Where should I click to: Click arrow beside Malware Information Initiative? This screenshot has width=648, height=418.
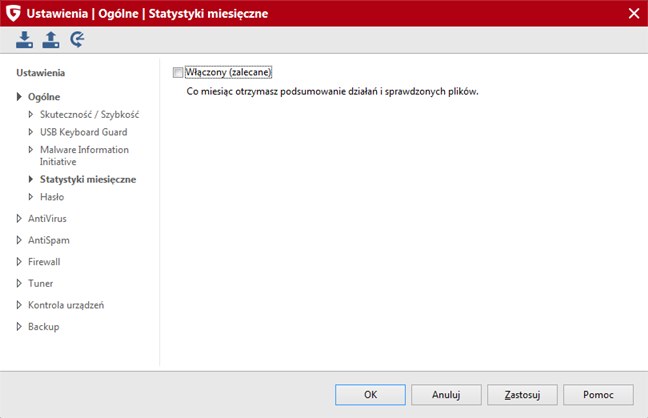31,150
